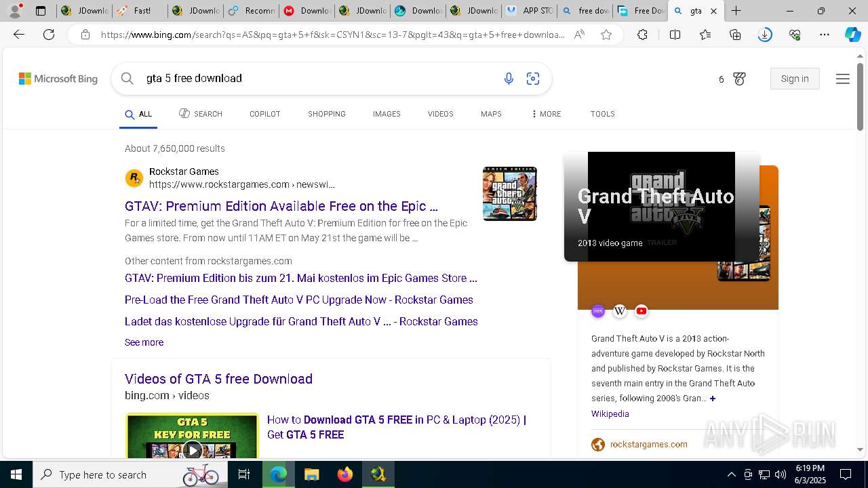Play Grand Theft Auto V trailer card
Viewport: 868px width, 488px height.
(x=661, y=207)
